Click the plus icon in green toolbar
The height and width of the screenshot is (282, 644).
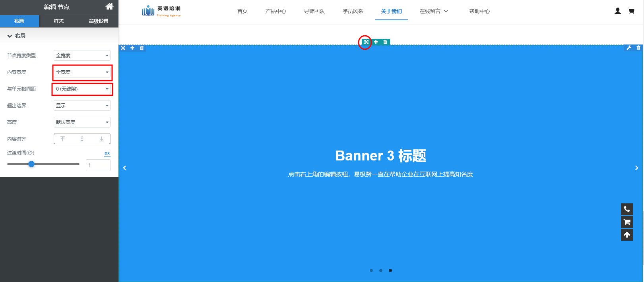[x=376, y=42]
